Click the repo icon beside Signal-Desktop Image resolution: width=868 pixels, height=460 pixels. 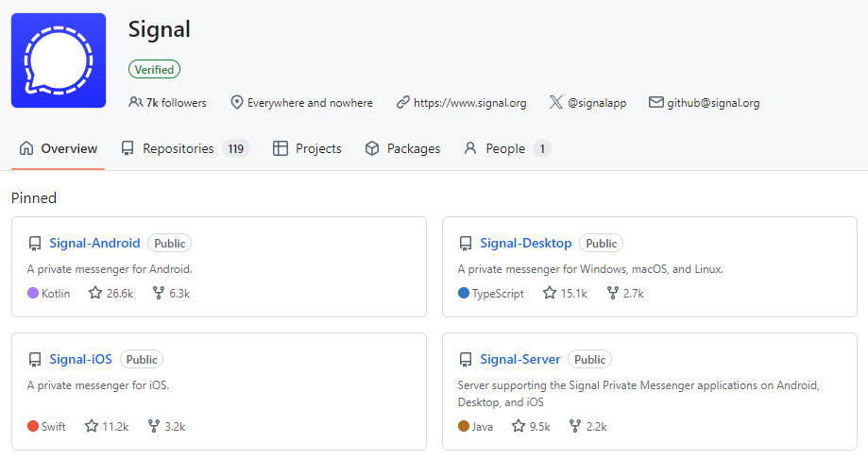pos(466,244)
